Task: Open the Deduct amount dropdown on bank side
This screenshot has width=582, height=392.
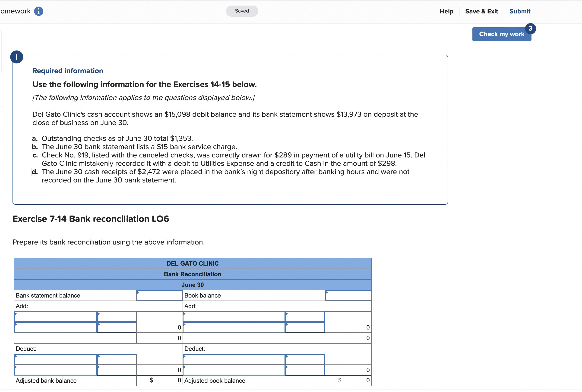Action: pos(116,359)
